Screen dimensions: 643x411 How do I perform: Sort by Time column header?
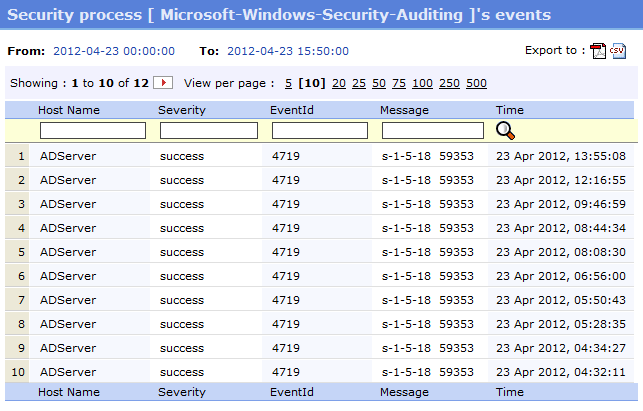coord(509,110)
